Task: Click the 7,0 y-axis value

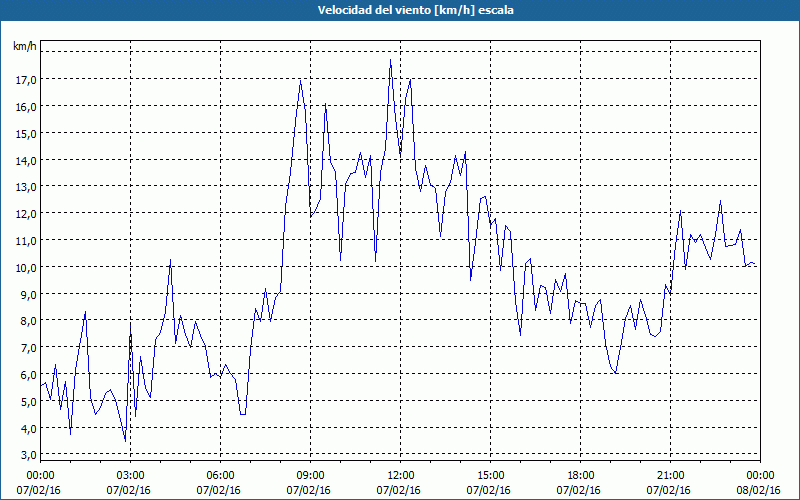Action: tap(29, 348)
